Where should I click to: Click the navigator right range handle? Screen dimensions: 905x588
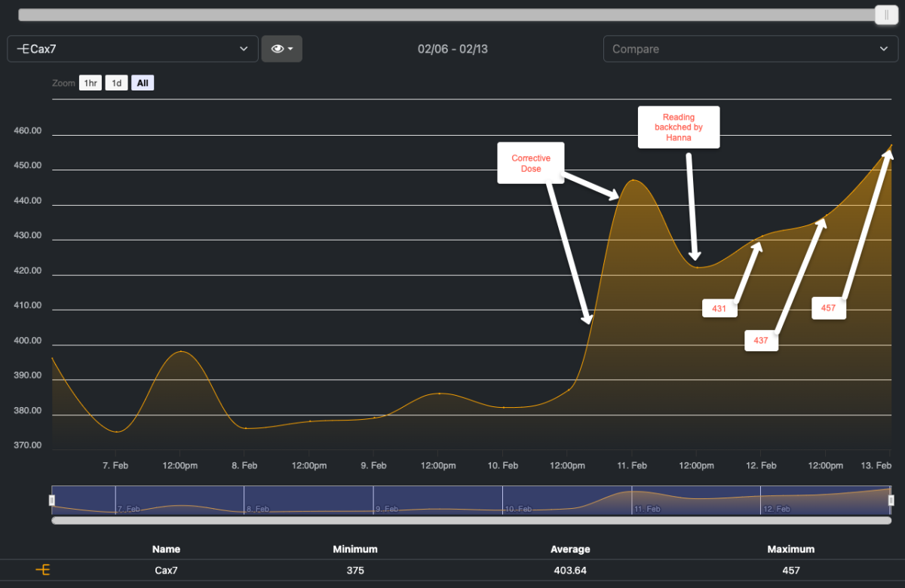coord(891,500)
